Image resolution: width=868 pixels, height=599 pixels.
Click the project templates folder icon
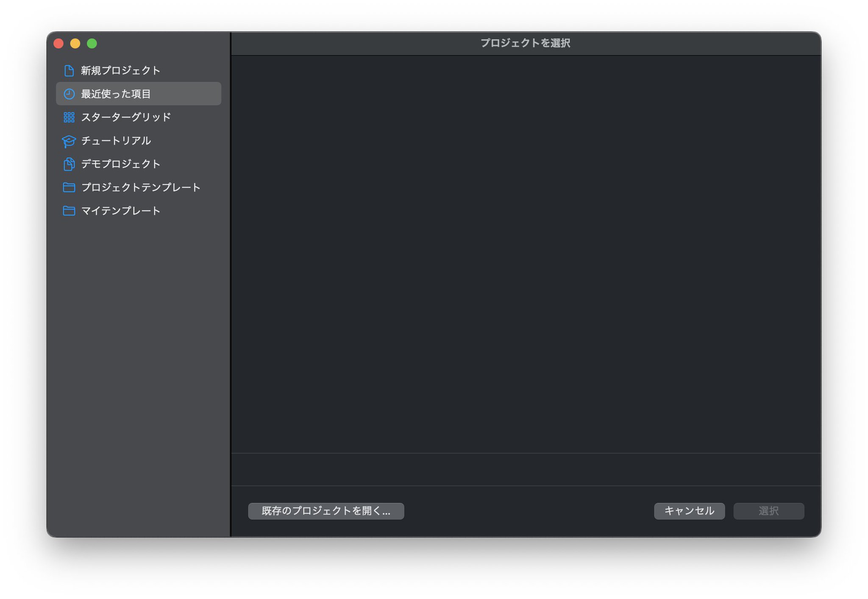(69, 187)
